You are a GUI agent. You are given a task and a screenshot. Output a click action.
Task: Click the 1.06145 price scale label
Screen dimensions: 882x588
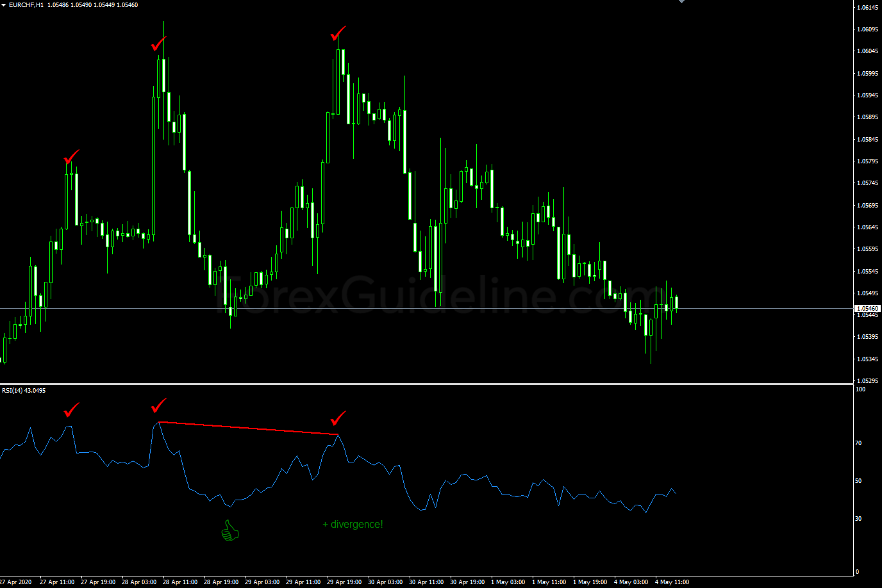(867, 7)
